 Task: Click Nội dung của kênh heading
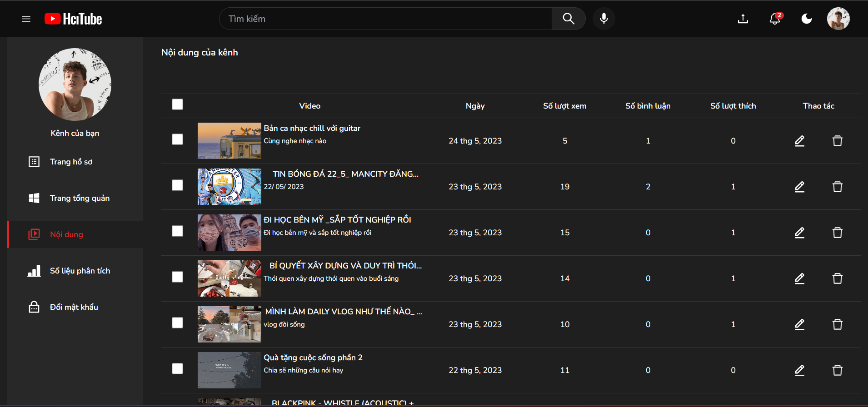pyautogui.click(x=200, y=52)
